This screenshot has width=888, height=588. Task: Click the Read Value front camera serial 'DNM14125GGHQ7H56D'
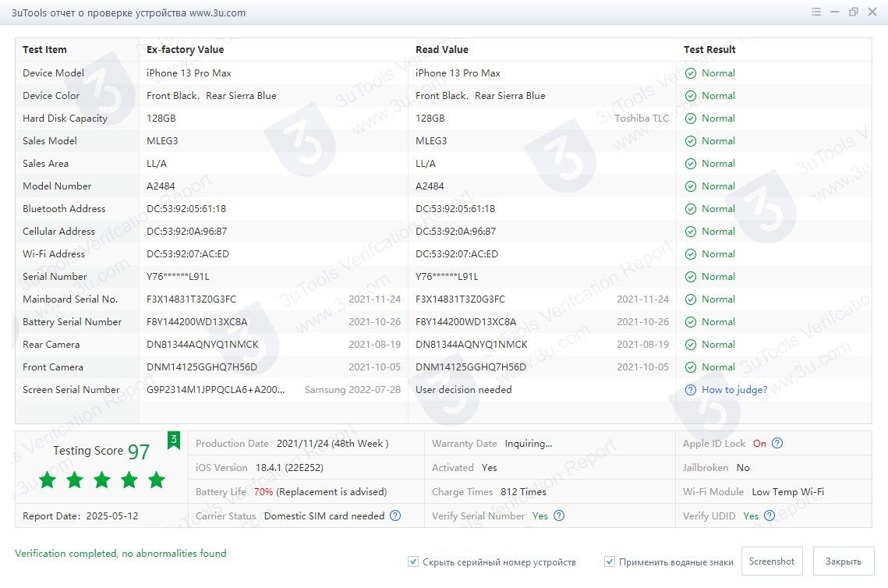coord(471,367)
